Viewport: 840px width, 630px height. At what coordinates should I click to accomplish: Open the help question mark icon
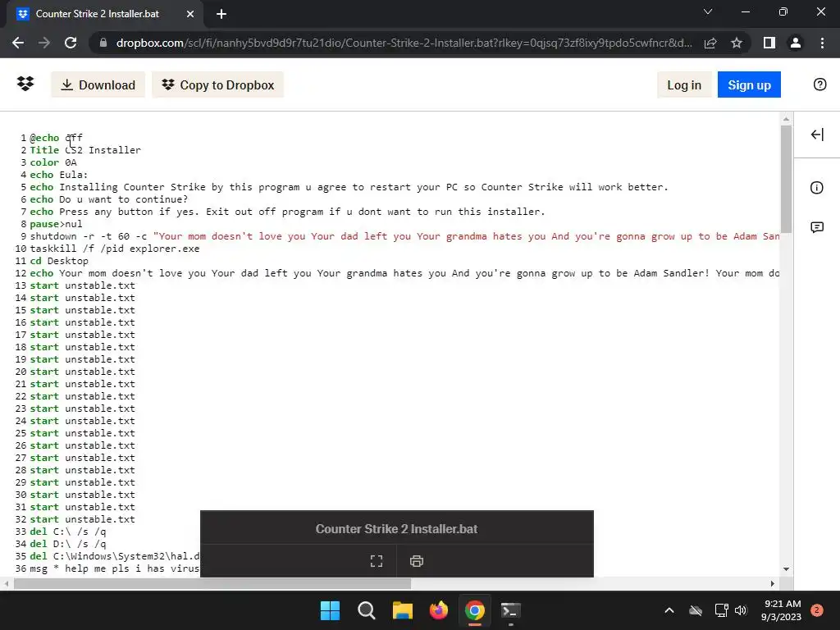point(819,84)
